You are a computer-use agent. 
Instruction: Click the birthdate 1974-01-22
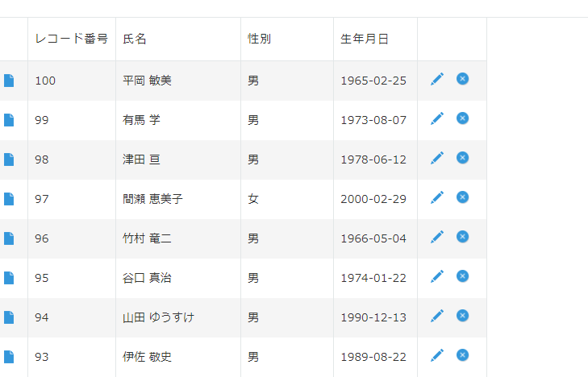(373, 278)
